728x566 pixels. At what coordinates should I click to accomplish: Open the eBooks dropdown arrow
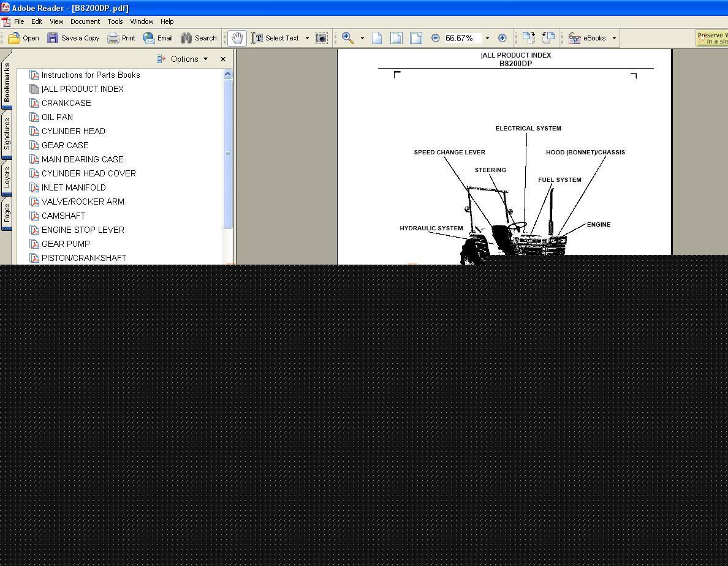tap(614, 38)
